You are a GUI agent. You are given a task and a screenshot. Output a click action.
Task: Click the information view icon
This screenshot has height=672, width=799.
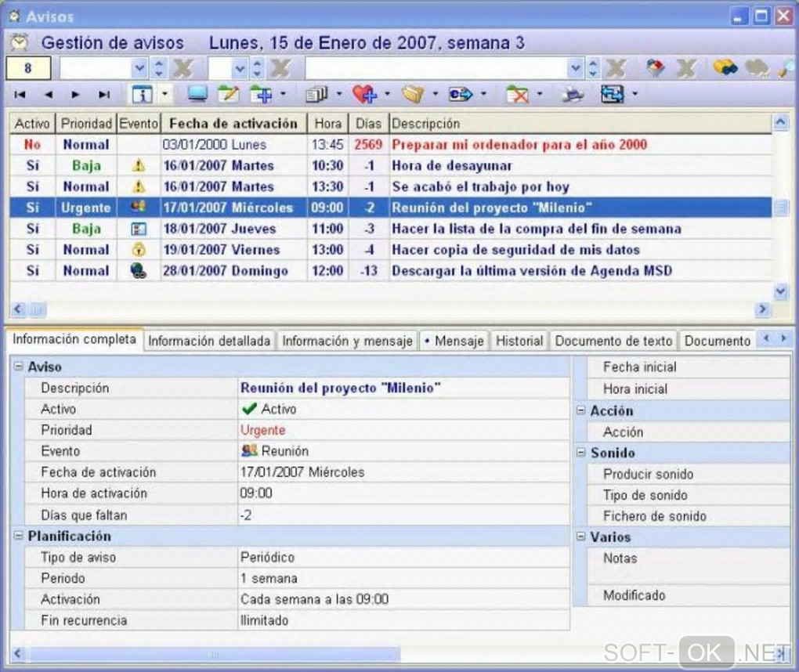[142, 94]
